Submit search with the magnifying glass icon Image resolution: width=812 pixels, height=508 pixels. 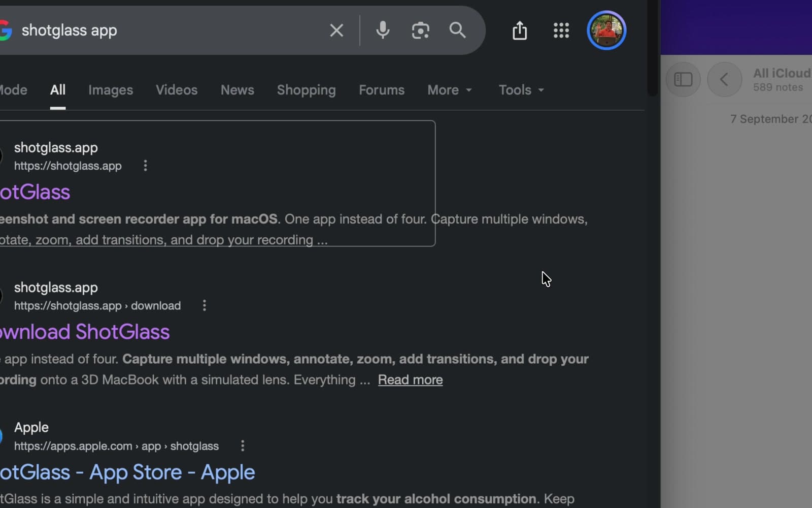(457, 30)
